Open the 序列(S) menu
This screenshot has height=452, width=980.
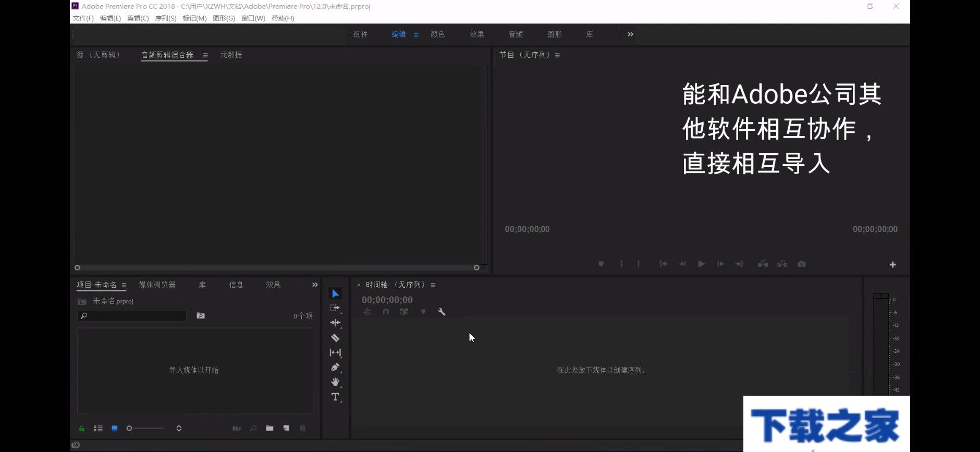click(166, 18)
